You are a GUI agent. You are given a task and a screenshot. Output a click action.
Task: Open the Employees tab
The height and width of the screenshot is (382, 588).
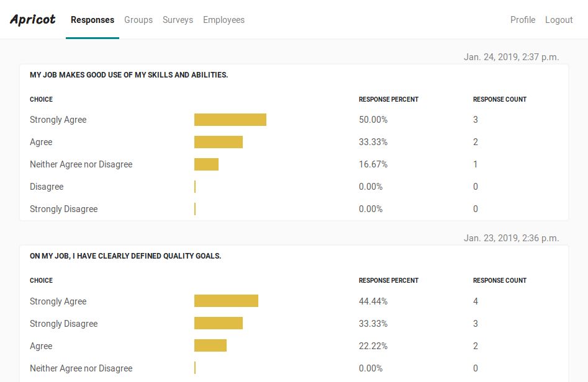224,20
